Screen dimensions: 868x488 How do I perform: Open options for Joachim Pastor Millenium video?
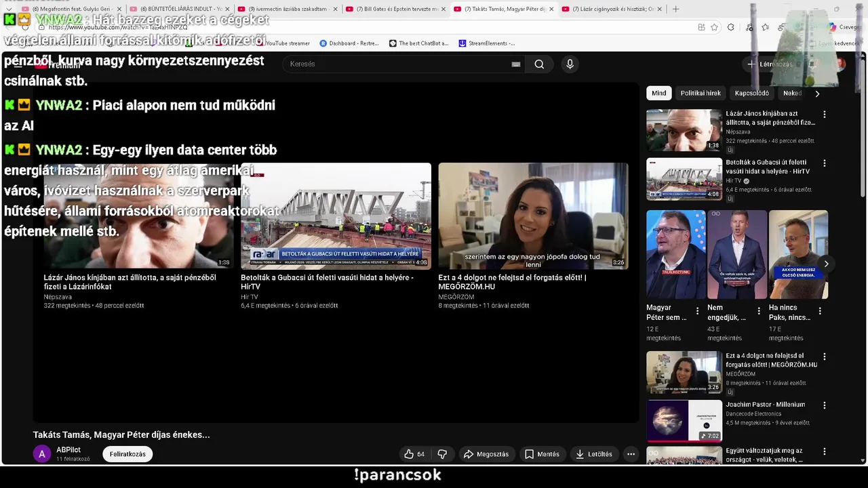(825, 405)
